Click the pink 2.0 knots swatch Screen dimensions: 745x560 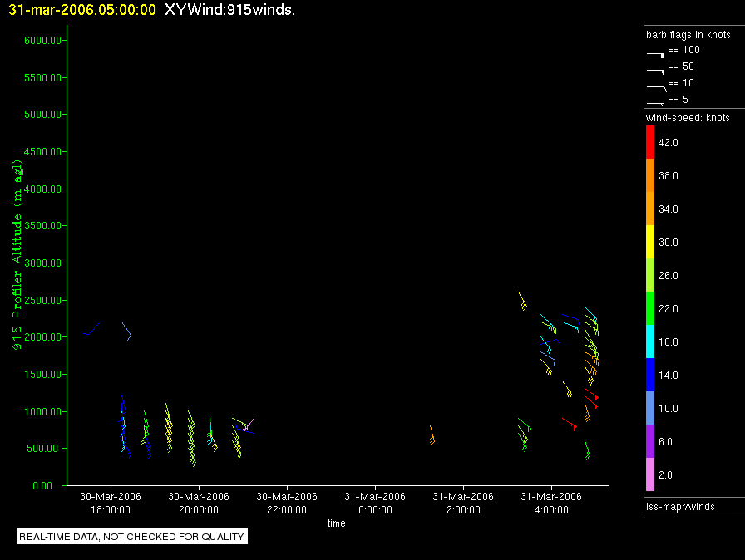tap(650, 474)
